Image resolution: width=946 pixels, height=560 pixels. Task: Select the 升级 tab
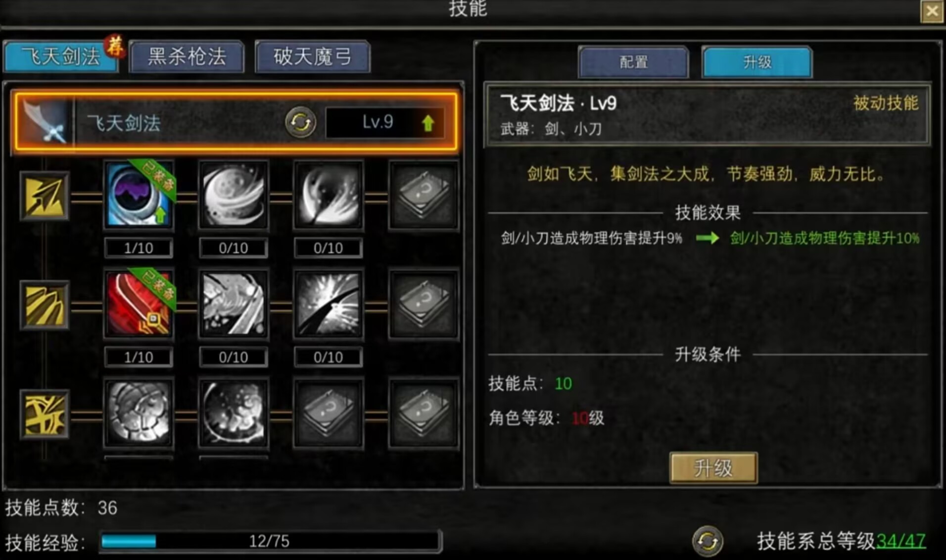(757, 62)
